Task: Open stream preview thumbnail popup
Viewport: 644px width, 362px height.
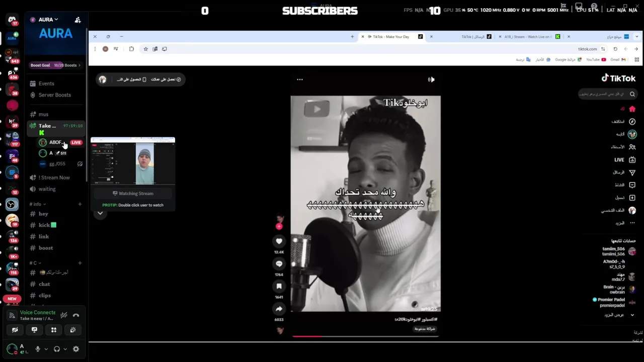Action: click(133, 161)
